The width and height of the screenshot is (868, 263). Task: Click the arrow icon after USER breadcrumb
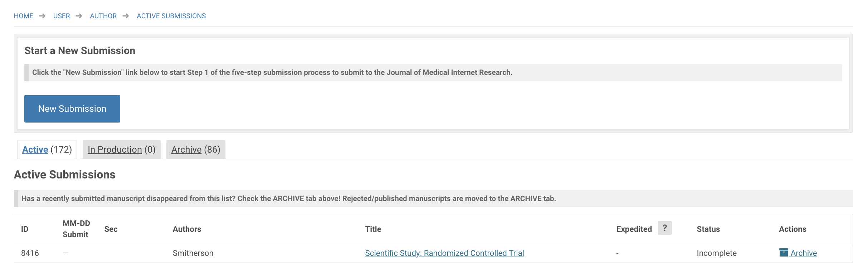(79, 16)
